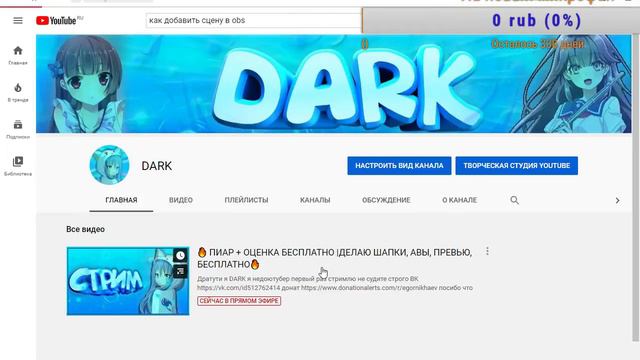Go to Home in the sidebar
Viewport: 640px width, 360px height.
tap(18, 55)
